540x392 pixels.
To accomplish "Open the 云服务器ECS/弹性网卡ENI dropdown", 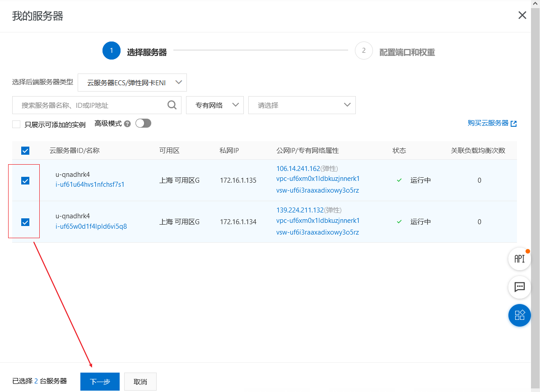I will (x=132, y=83).
